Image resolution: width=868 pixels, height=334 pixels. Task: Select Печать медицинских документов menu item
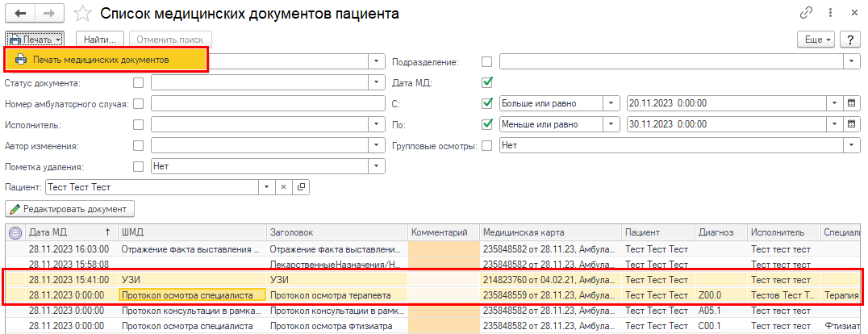coord(106,60)
